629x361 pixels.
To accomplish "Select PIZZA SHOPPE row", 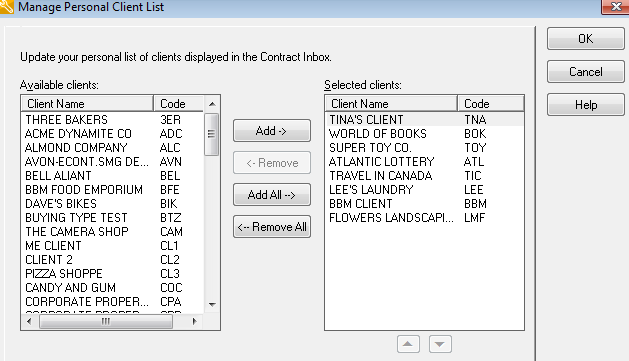I will pos(112,274).
